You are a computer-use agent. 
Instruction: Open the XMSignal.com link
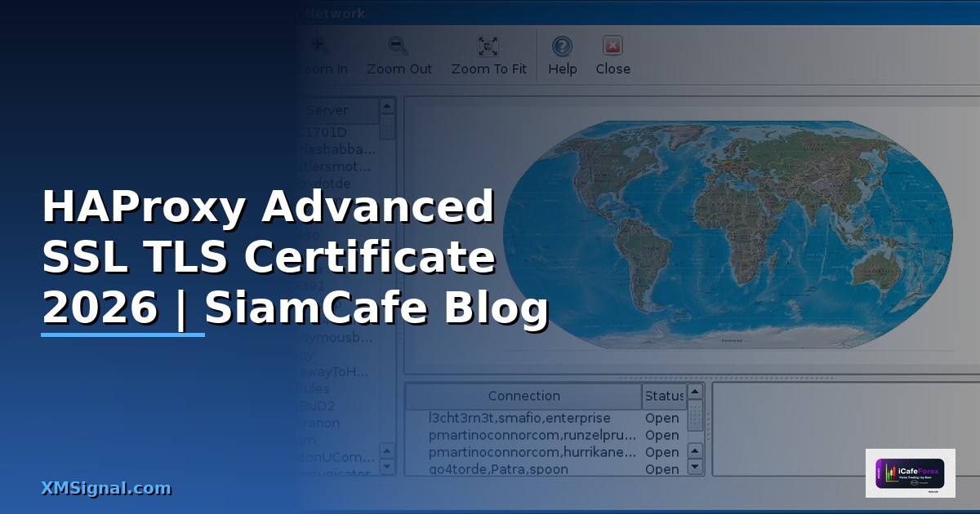[x=106, y=488]
